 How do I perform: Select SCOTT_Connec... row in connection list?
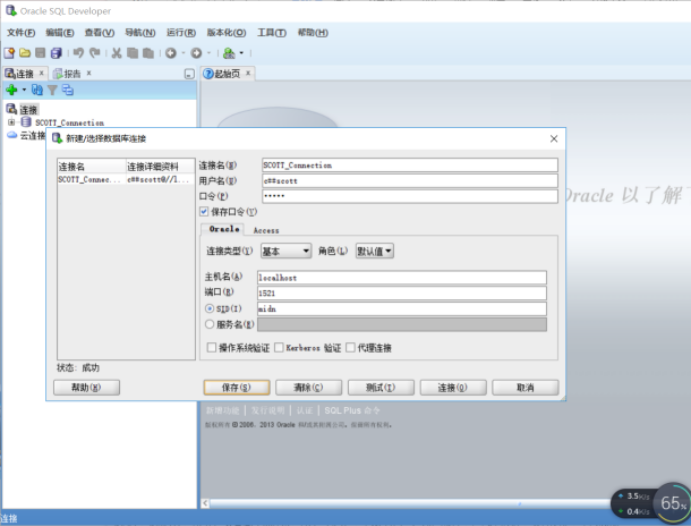pyautogui.click(x=126, y=180)
